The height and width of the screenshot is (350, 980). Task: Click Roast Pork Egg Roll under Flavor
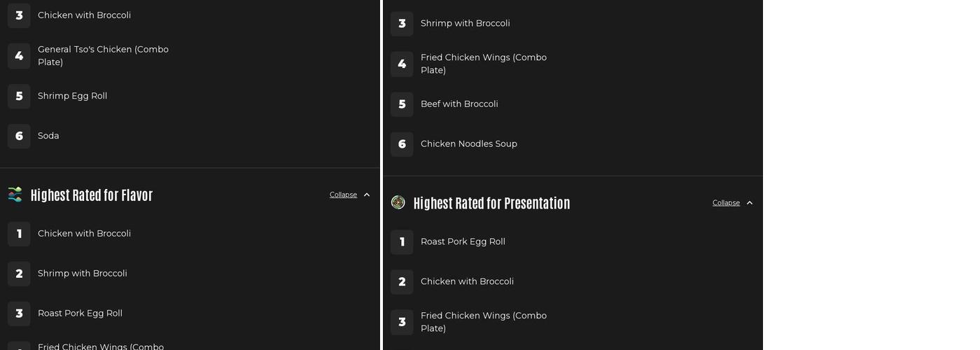coord(80,313)
